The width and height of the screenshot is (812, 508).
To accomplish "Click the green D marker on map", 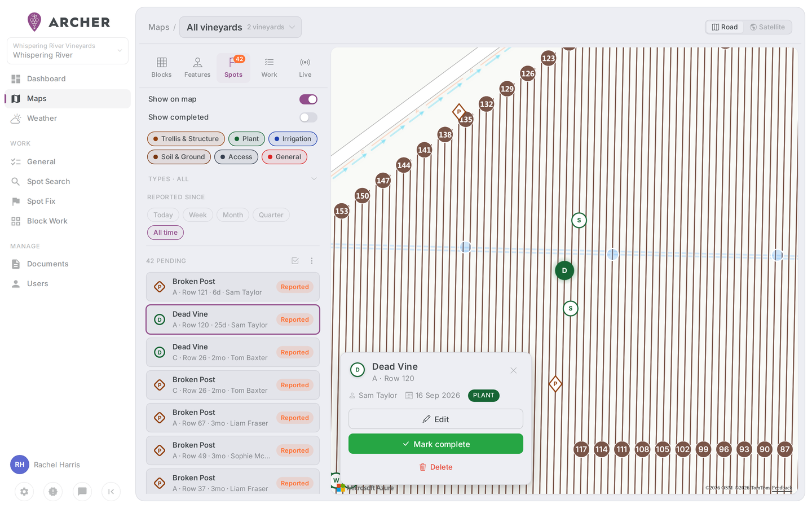I will [564, 271].
